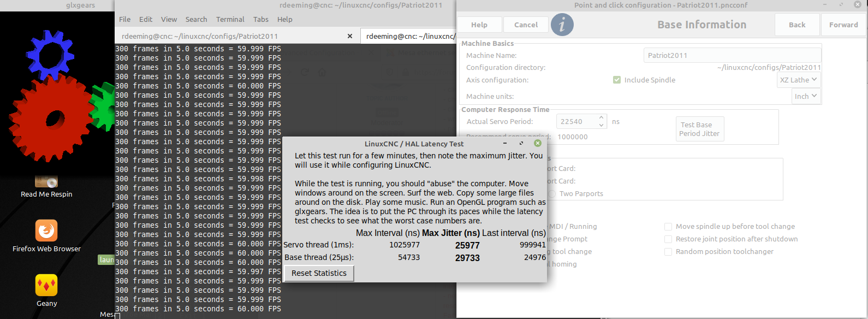Decrease the Actual Servo Period value
This screenshot has height=319, width=868.
[x=601, y=125]
